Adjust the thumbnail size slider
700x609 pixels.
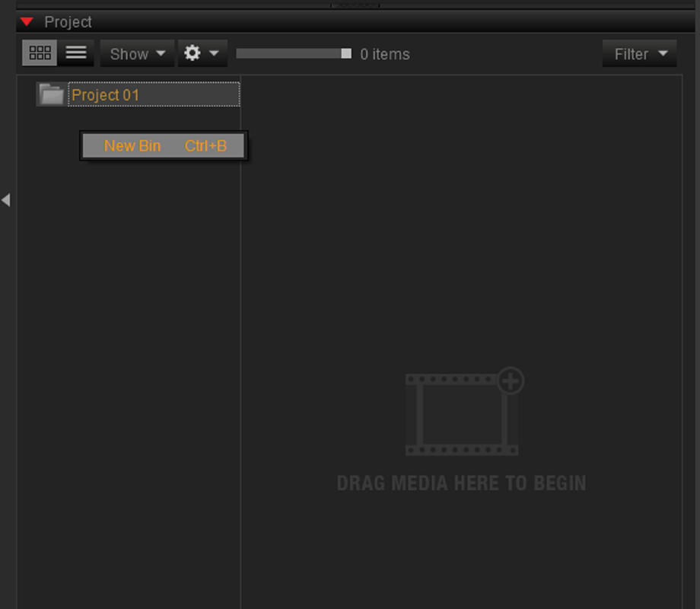(x=293, y=53)
